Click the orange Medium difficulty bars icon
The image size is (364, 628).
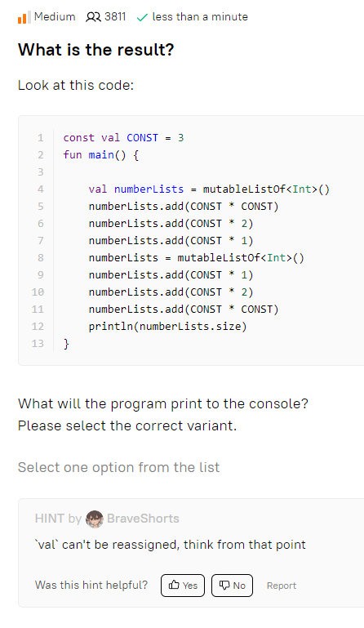pyautogui.click(x=24, y=17)
